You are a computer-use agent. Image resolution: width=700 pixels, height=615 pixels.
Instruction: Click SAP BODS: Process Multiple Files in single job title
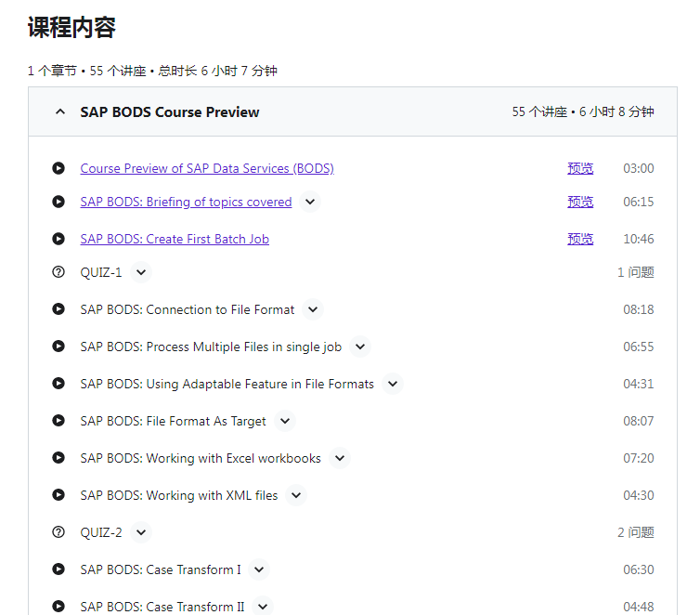[x=211, y=347]
